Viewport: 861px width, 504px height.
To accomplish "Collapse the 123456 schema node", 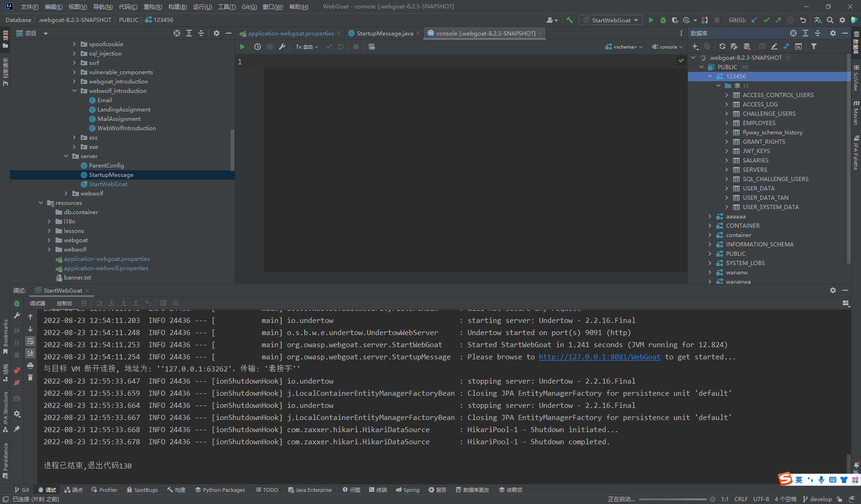I will 710,76.
